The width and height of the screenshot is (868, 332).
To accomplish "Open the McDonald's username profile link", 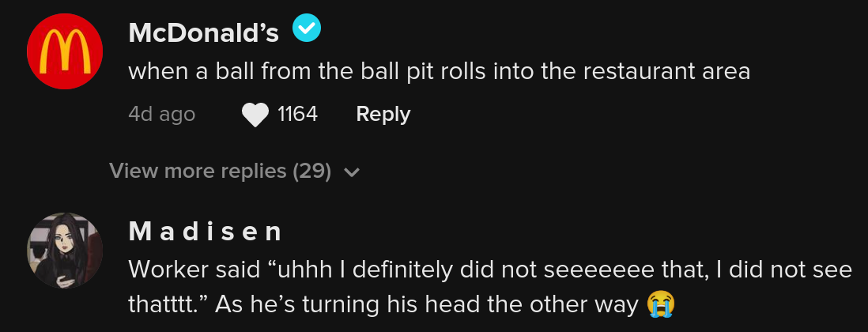I will click(x=203, y=32).
